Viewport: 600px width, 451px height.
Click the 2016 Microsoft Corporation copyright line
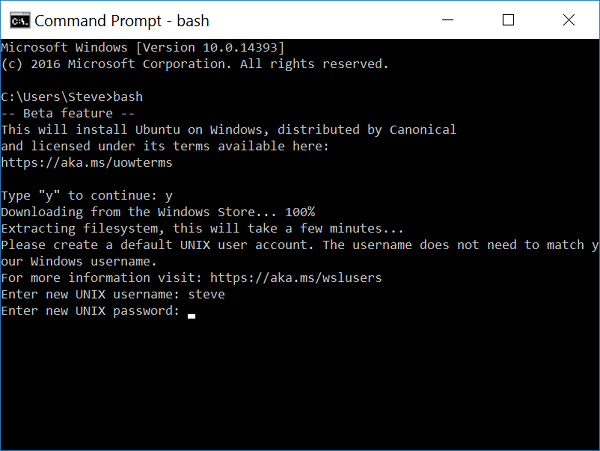pyautogui.click(x=194, y=64)
